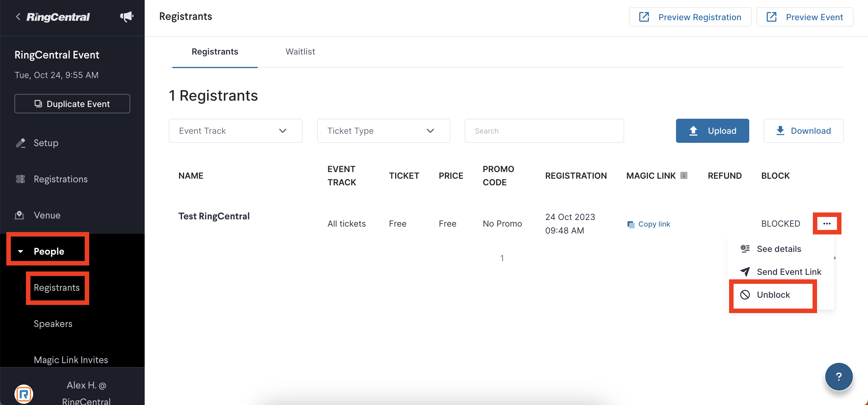
Task: Click the Magic Link info icon
Action: (684, 175)
